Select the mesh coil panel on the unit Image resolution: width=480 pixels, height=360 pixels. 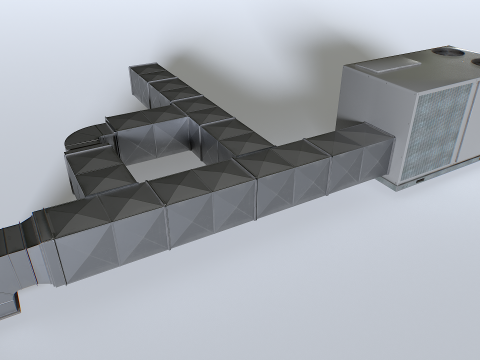pyautogui.click(x=436, y=132)
